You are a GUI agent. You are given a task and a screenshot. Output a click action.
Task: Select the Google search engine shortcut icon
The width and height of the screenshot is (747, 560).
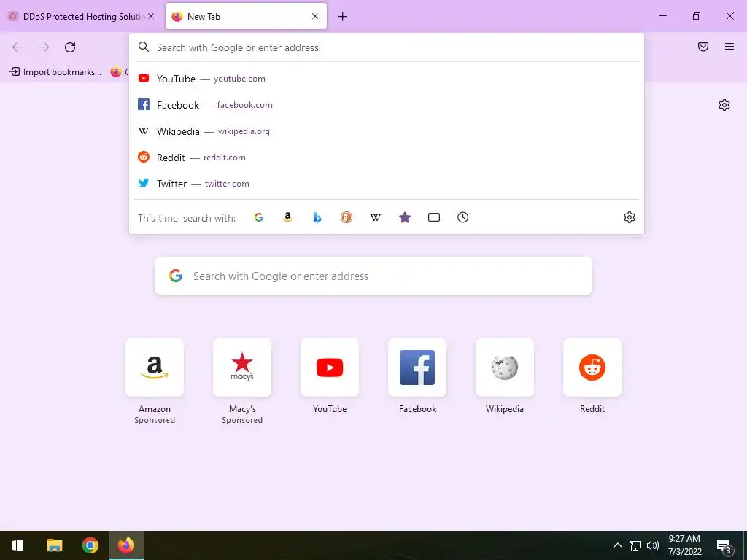[x=259, y=217]
